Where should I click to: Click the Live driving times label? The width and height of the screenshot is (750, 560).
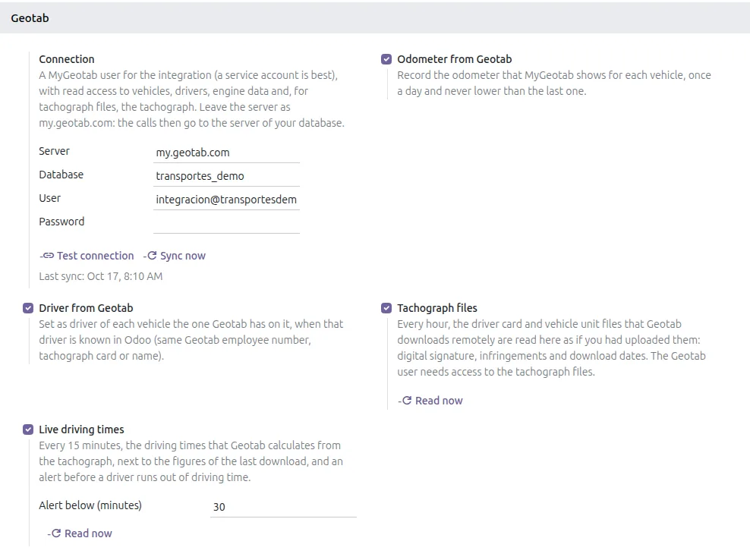81,429
